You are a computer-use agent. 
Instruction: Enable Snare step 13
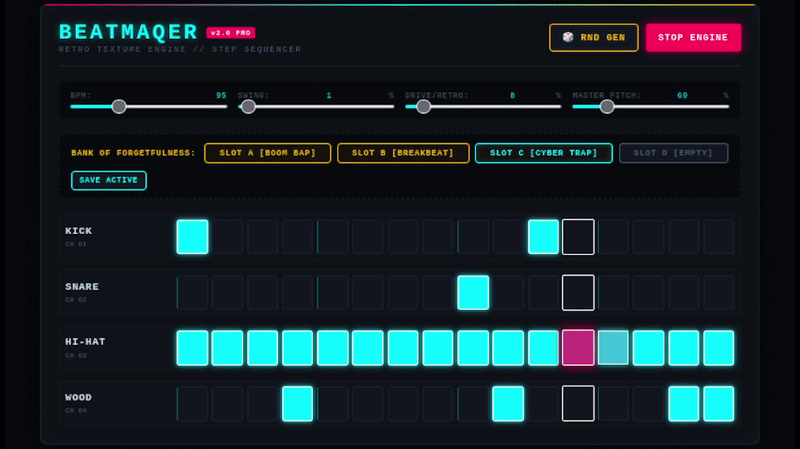coord(613,292)
